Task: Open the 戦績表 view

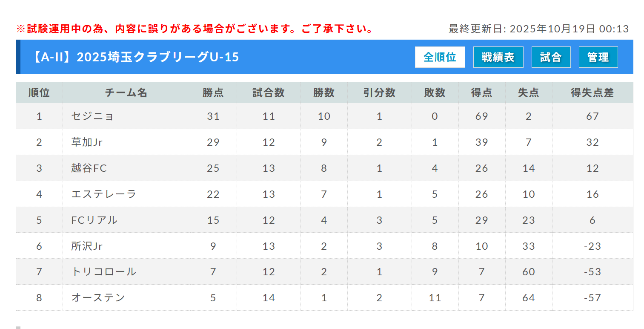Action: click(498, 57)
